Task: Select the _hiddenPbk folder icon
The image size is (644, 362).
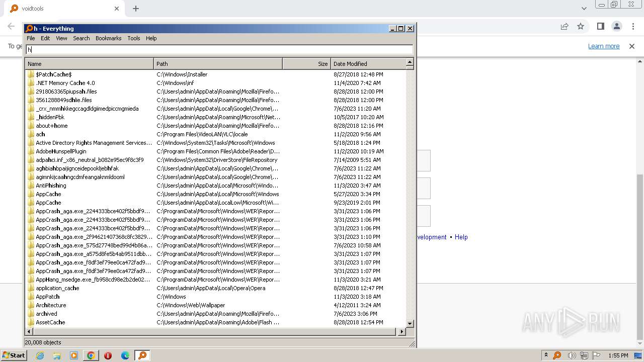Action: [x=31, y=117]
